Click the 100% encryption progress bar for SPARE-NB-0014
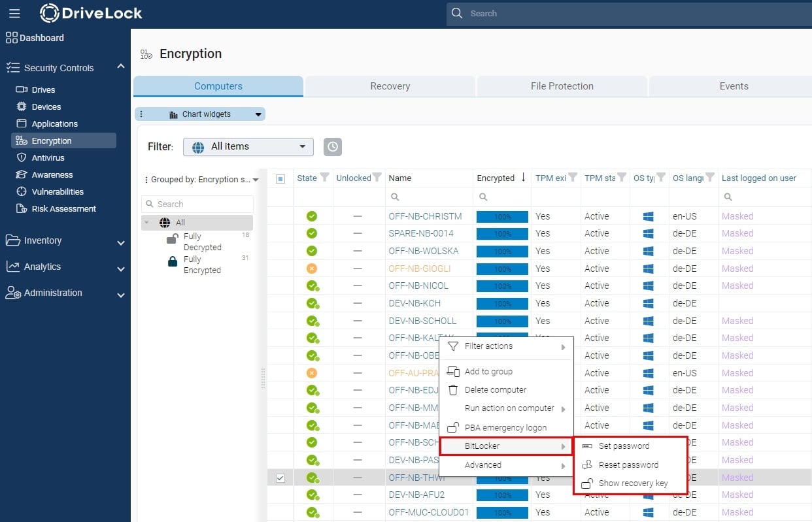The width and height of the screenshot is (812, 522). pyautogui.click(x=502, y=233)
